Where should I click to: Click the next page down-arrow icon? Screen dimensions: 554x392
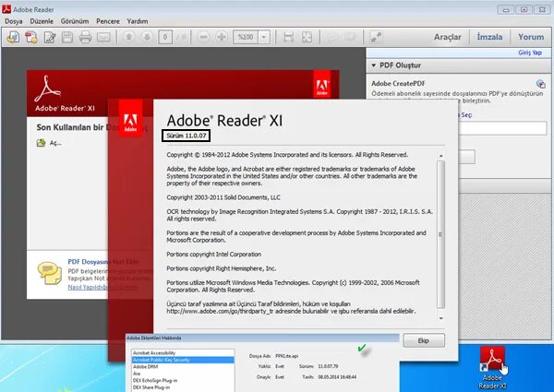coord(147,37)
